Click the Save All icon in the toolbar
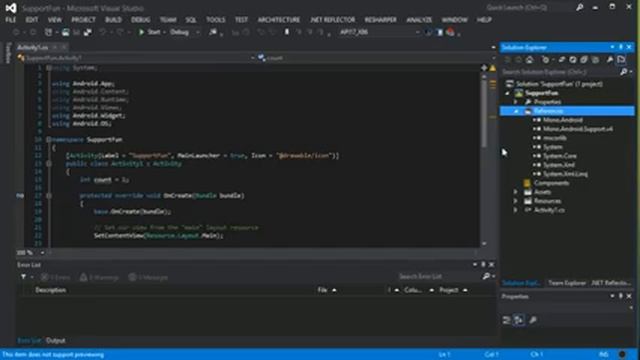Screen dimensions: 640x360 point(87,32)
